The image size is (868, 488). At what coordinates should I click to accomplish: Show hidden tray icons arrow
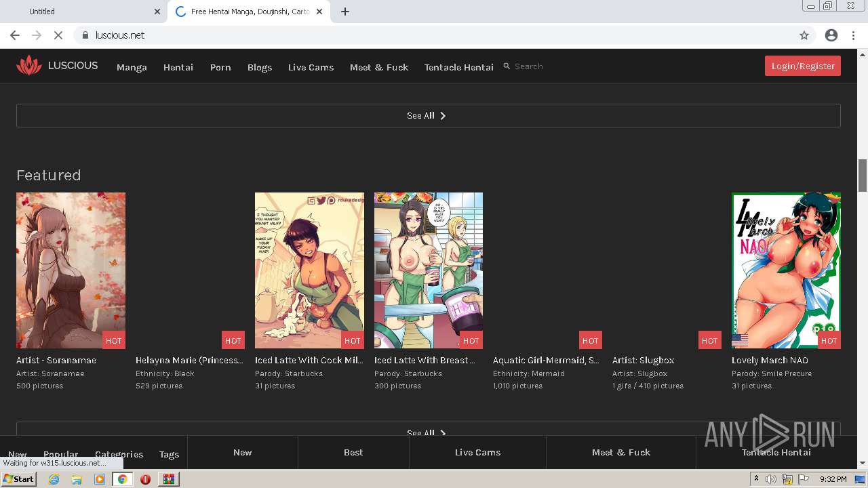(x=756, y=479)
